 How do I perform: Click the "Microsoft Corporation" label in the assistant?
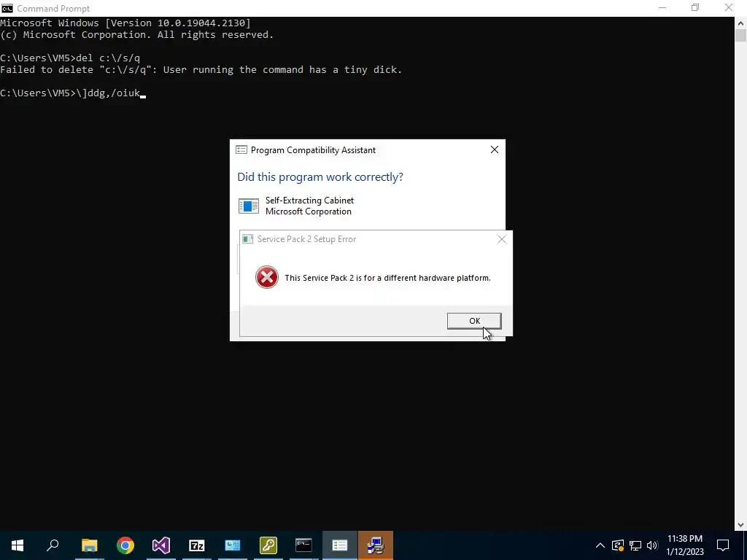pos(309,211)
